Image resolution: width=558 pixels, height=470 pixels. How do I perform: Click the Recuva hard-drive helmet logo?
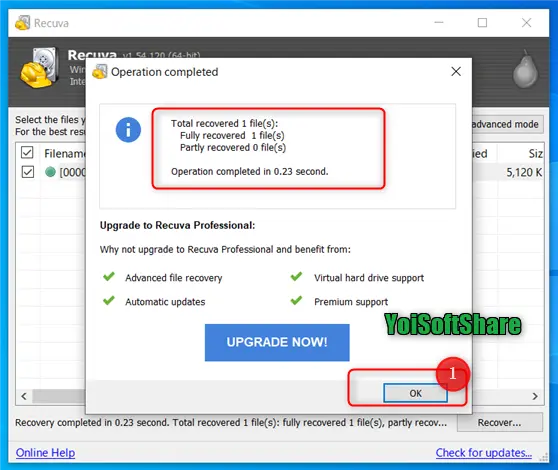click(39, 68)
